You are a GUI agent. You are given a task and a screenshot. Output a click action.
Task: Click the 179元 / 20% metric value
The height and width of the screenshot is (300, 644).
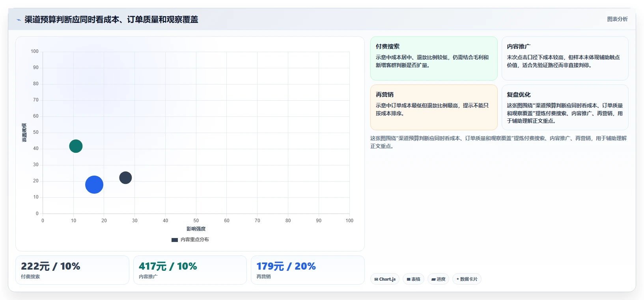coord(286,266)
